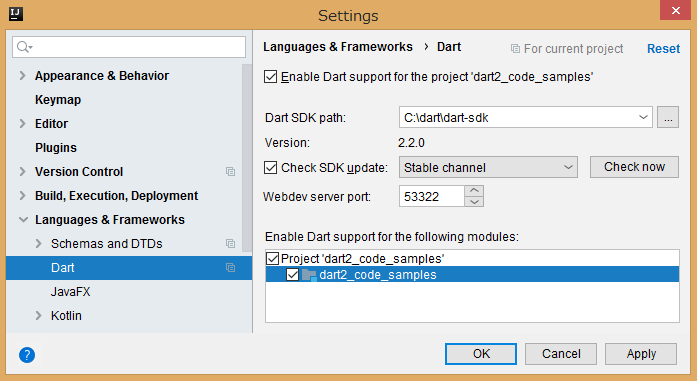Viewport: 697px width, 381px height.
Task: Expand Build, Execution, Deployment section
Action: 23,196
